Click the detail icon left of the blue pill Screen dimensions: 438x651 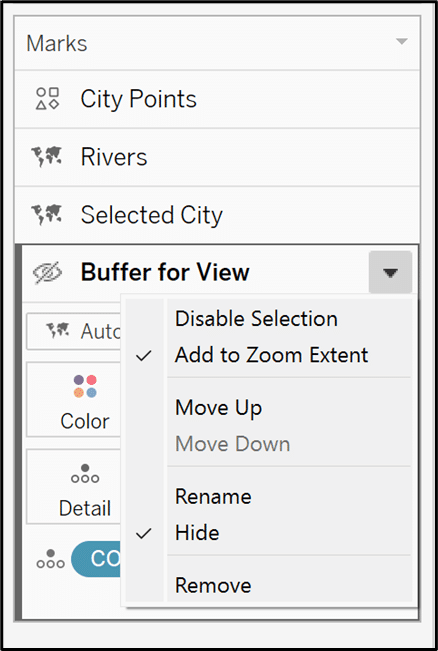tap(51, 559)
